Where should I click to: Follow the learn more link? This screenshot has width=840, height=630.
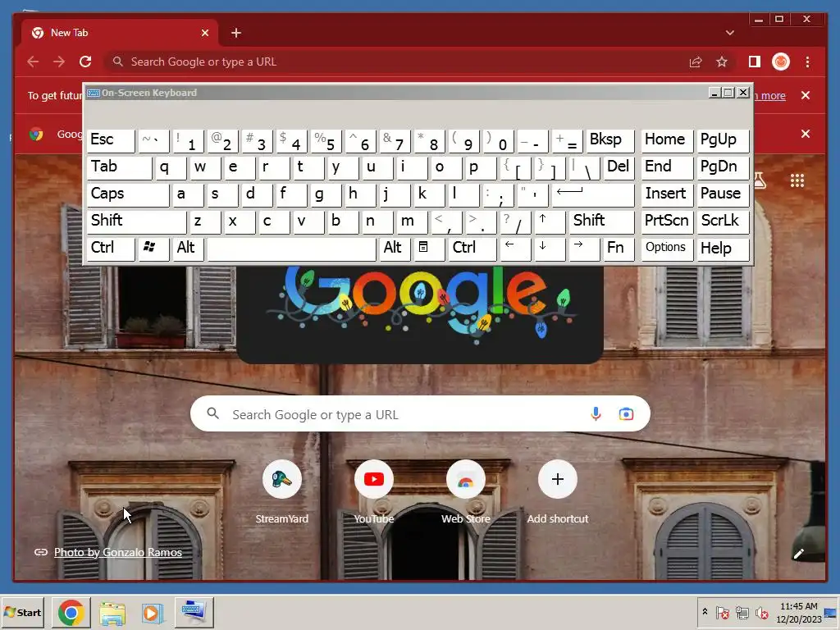770,96
